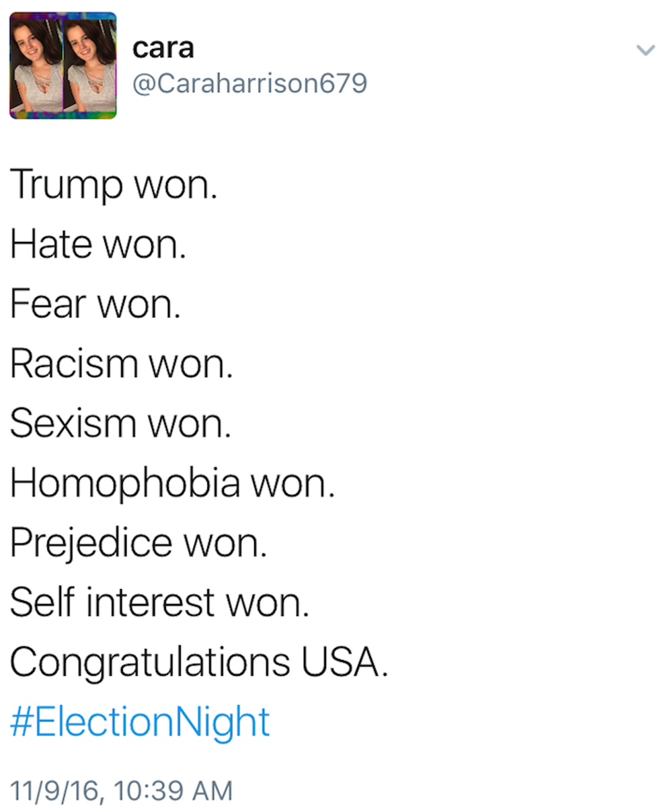Open the @Caraharrison679 handle

[x=249, y=85]
